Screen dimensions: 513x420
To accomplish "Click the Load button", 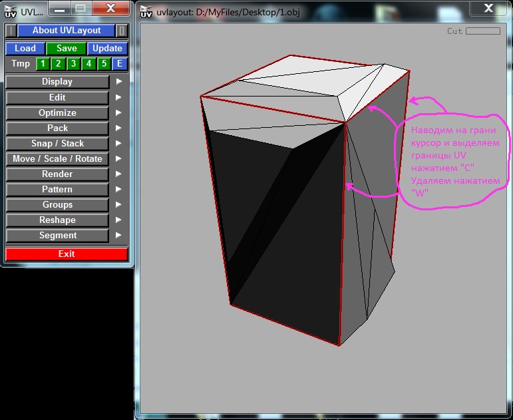I will click(25, 49).
